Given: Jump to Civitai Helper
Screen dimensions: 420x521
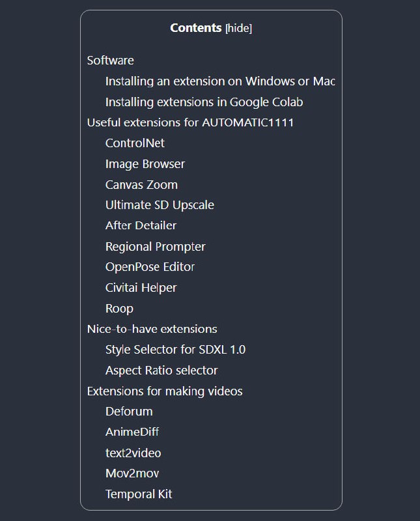Looking at the screenshot, I should tap(141, 288).
